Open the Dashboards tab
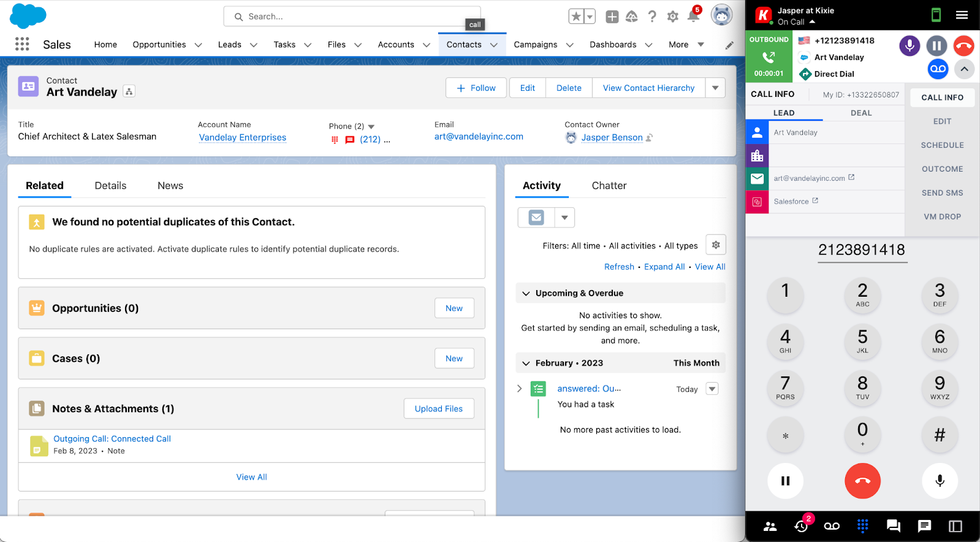Image resolution: width=980 pixels, height=542 pixels. [613, 45]
